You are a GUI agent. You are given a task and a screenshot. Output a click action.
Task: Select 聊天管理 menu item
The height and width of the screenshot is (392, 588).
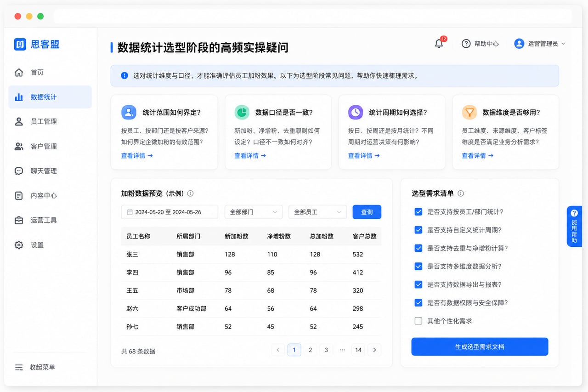(x=50, y=171)
